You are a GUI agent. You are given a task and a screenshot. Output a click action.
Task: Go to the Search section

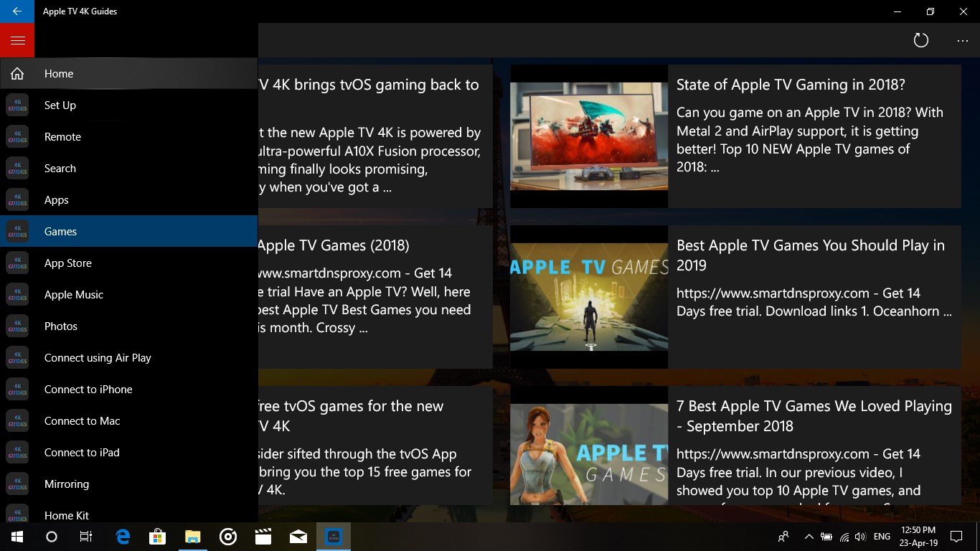[129, 168]
